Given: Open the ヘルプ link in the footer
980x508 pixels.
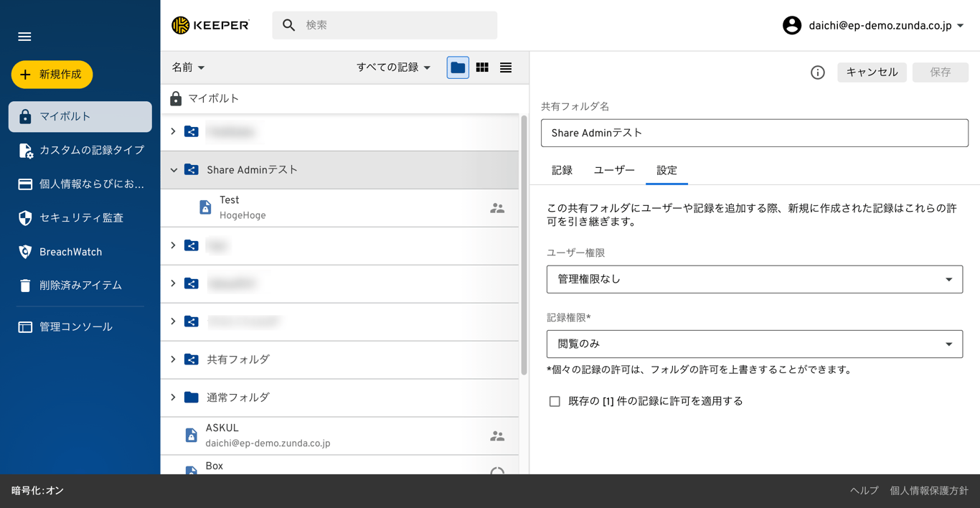Looking at the screenshot, I should (863, 491).
